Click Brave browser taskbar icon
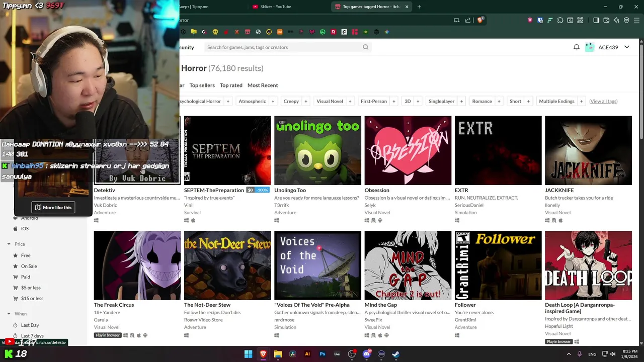Viewport: 644px width, 362px height. (x=263, y=354)
